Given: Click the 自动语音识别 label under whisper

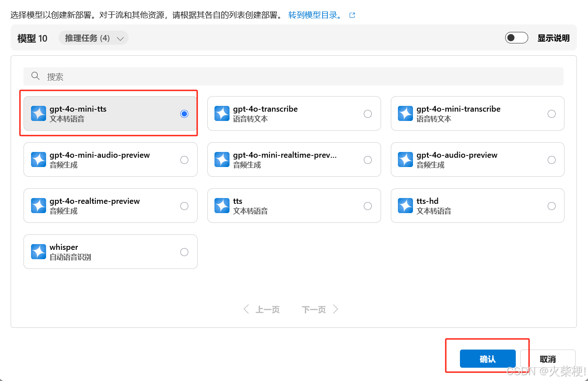Looking at the screenshot, I should click(x=70, y=257).
